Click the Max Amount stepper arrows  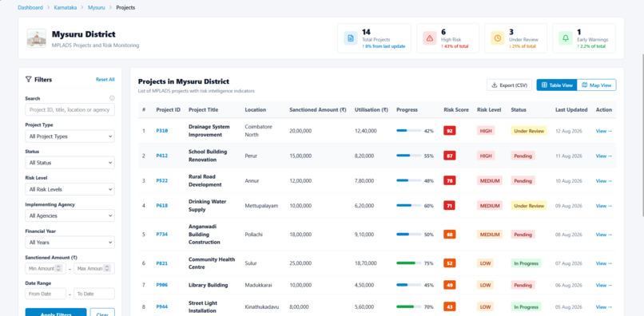[x=107, y=268]
